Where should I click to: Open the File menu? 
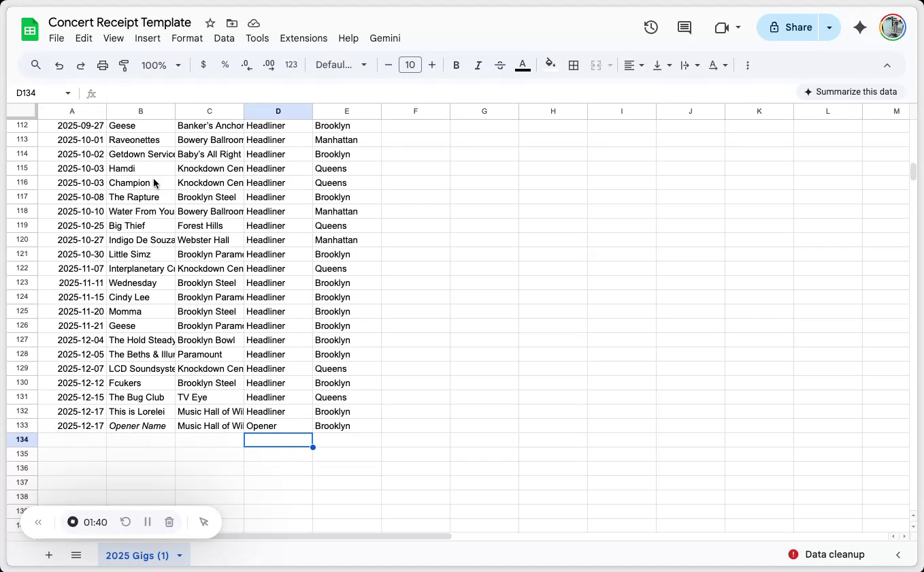[x=56, y=38]
